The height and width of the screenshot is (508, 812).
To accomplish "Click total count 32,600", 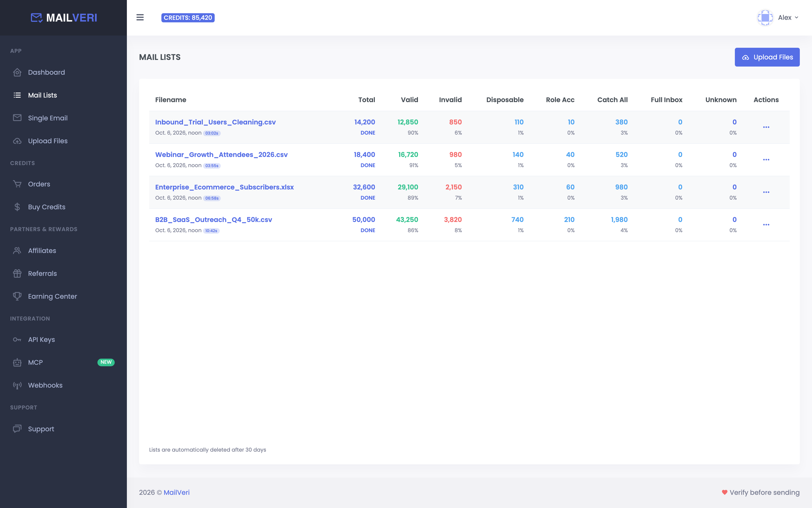I will click(x=364, y=187).
